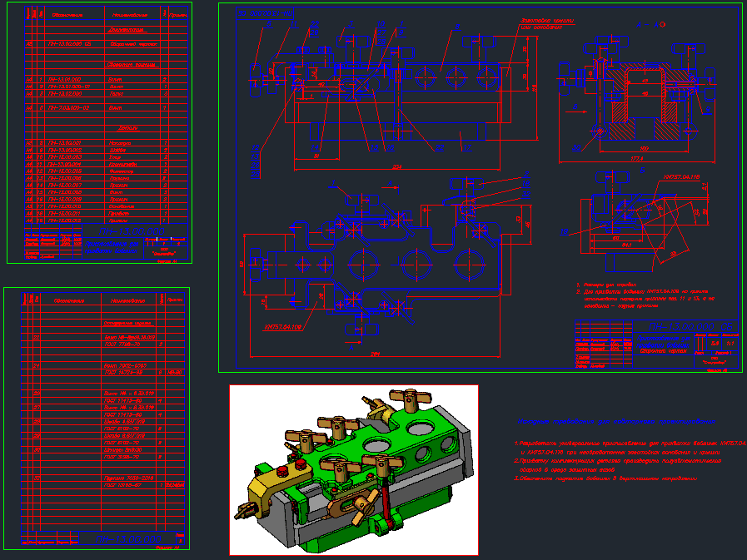747x560 pixels.
Task: Click 'Шайба 4.65Г.019' row on second sheet
Action: tap(103, 421)
